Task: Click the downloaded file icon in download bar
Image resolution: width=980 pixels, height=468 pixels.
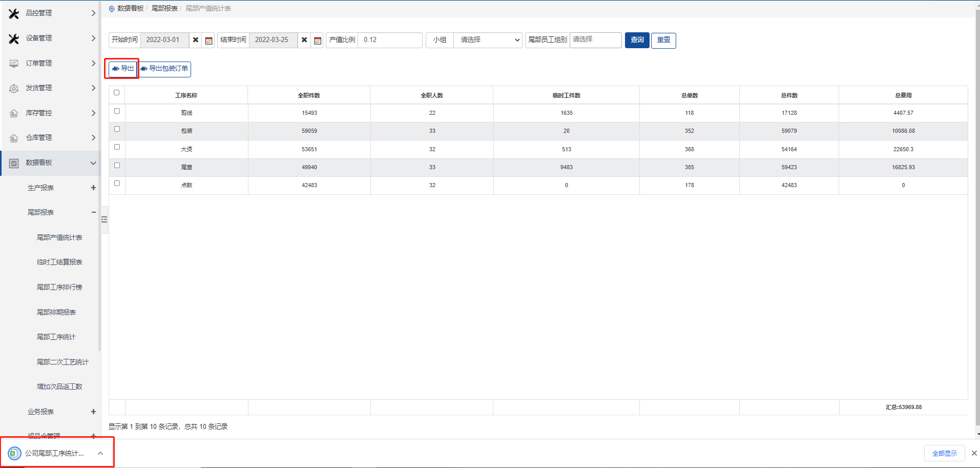Action: (15, 453)
